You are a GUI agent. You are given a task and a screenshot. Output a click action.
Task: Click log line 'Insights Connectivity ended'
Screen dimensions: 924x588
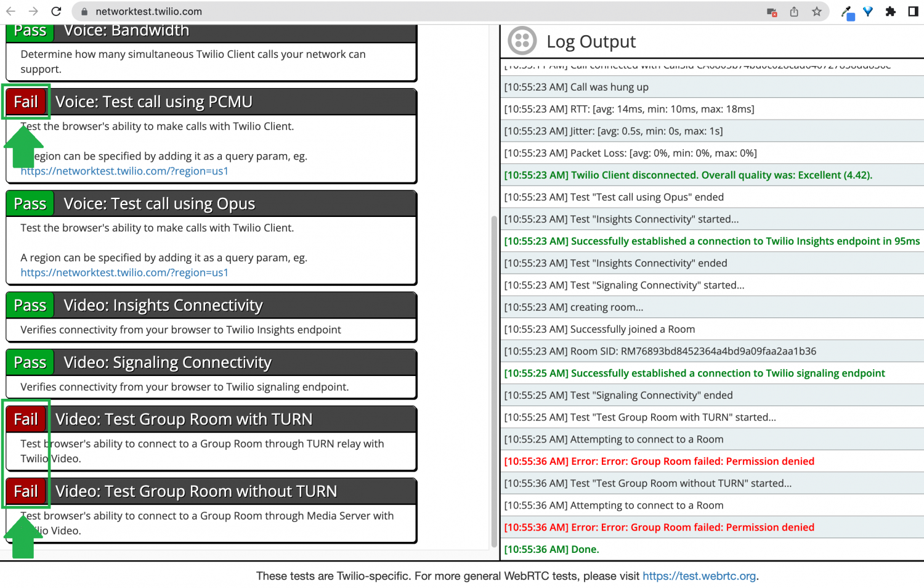pyautogui.click(x=712, y=263)
